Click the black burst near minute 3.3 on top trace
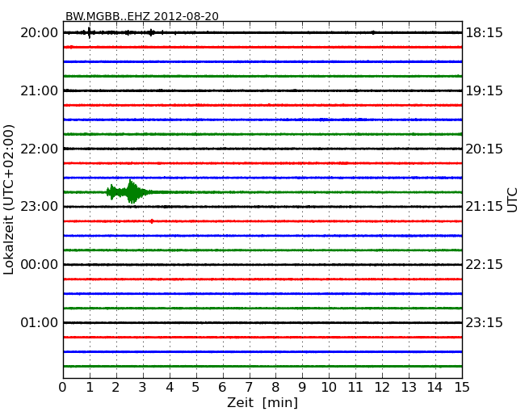 coord(151,32)
